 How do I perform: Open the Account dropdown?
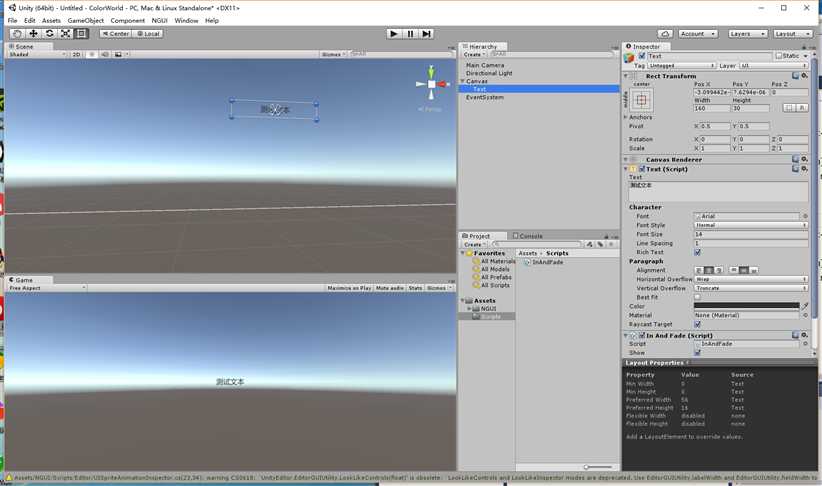coord(698,34)
